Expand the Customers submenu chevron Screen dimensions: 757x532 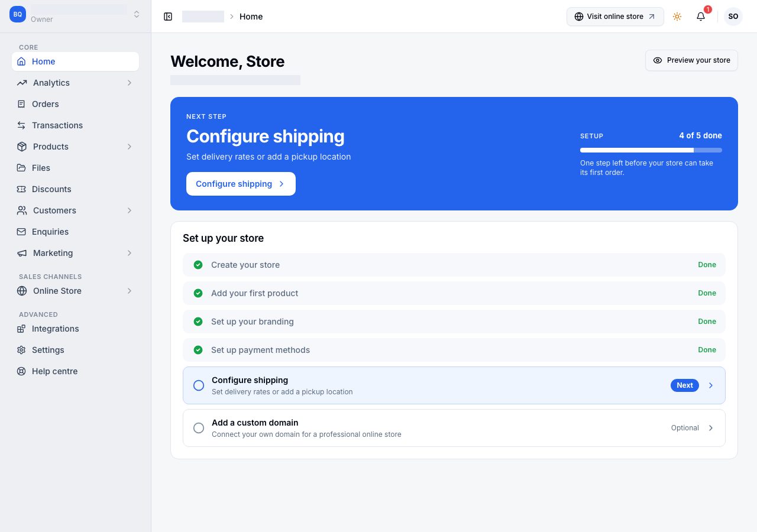click(130, 210)
